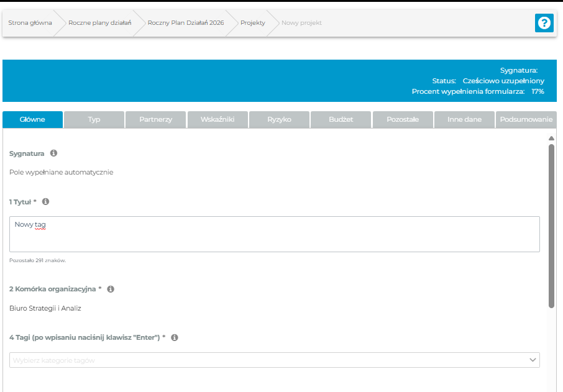View the Podsumowanie tab
The height and width of the screenshot is (392, 563).
[x=525, y=120]
